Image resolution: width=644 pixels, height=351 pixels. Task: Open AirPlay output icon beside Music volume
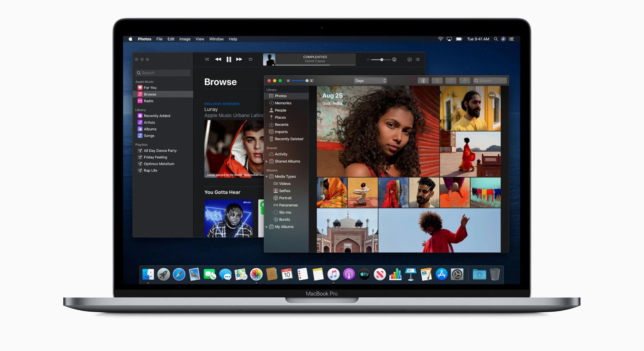click(394, 60)
